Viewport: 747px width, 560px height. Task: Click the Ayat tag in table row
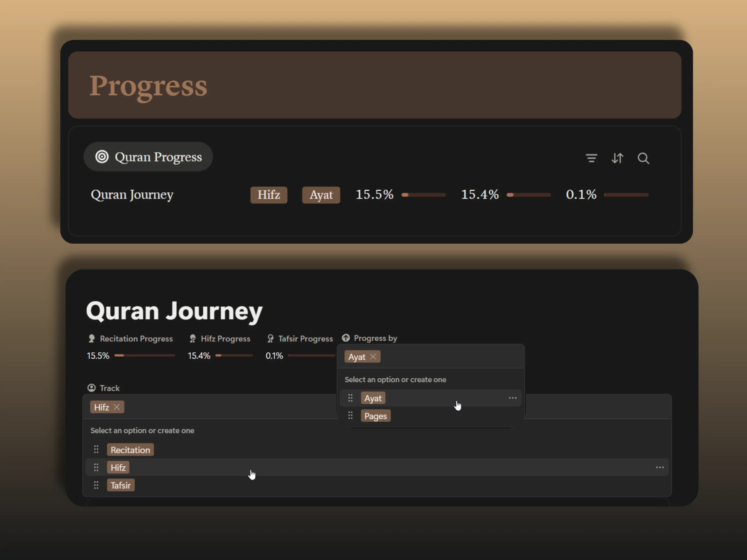[321, 195]
